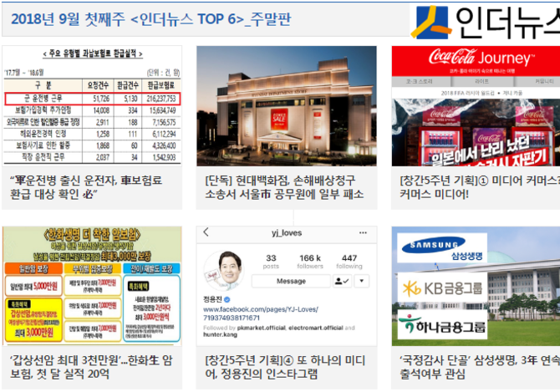Screen dimensions: 560x392
Task: Select the 라이프 tab in Coca-Cola page
Action: (481, 81)
